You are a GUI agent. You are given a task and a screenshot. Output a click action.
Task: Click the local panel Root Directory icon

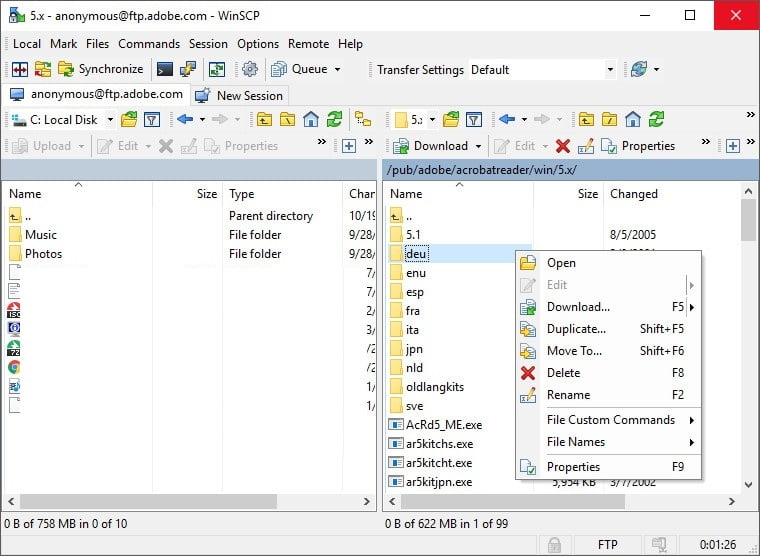287,119
